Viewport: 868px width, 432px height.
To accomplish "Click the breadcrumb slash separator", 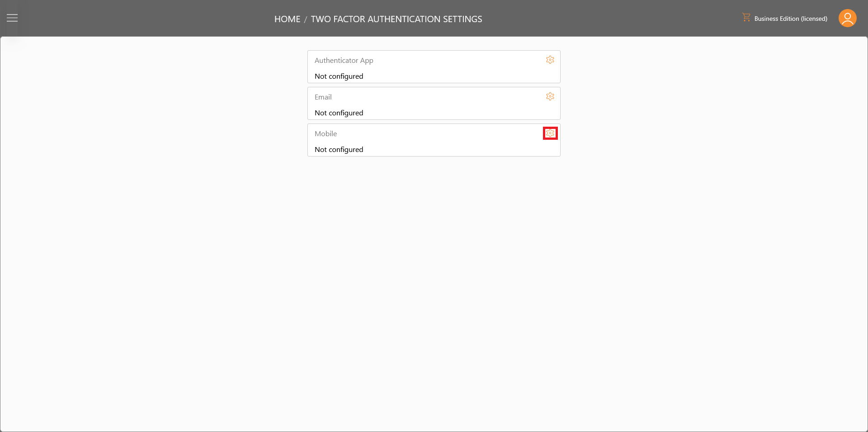I will tap(306, 19).
